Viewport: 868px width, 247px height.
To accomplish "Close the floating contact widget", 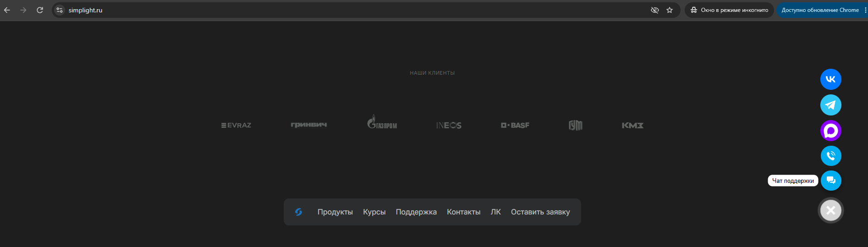I will pyautogui.click(x=830, y=210).
